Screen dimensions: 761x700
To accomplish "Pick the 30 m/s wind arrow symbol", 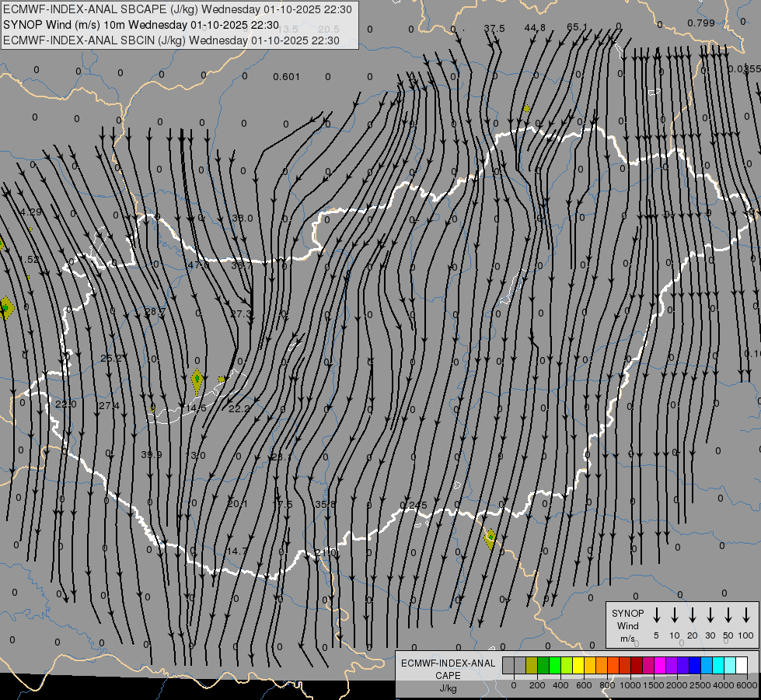I will [x=710, y=615].
